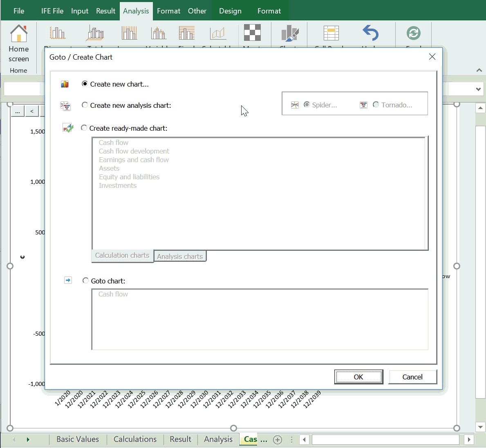Image resolution: width=486 pixels, height=448 pixels.
Task: Select Create new chart radio button
Action: (x=84, y=84)
